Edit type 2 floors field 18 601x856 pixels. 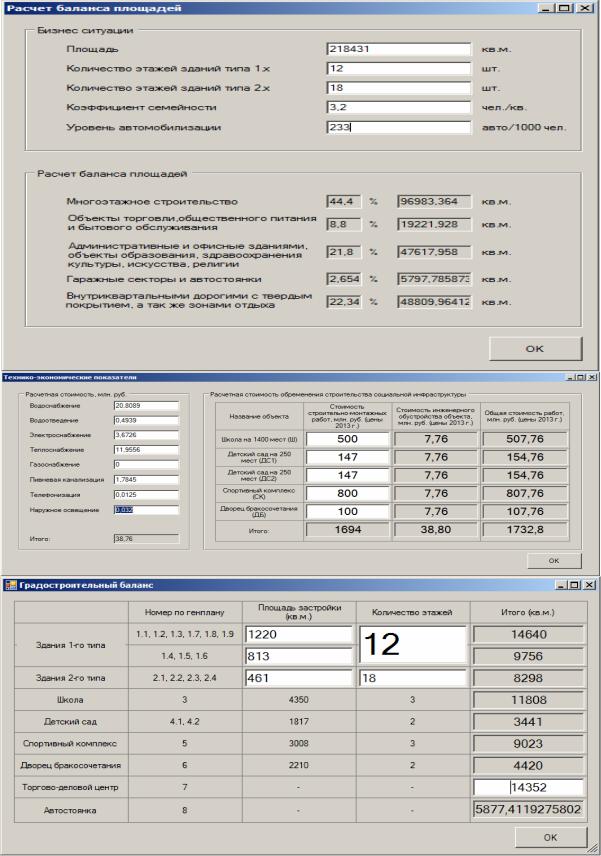(413, 678)
